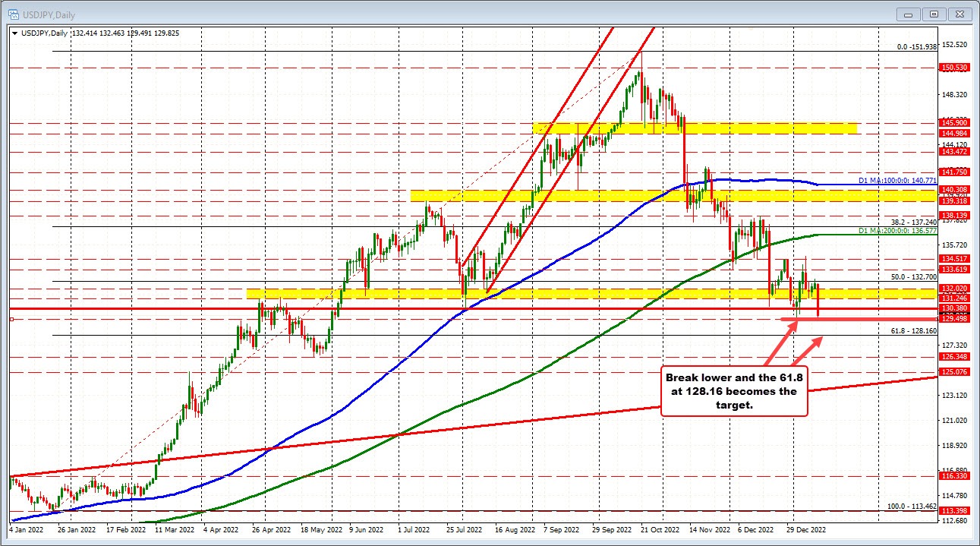Image resolution: width=980 pixels, height=546 pixels.
Task: Click the D1 MA:200:0:0: 136.577 label
Action: tap(898, 230)
